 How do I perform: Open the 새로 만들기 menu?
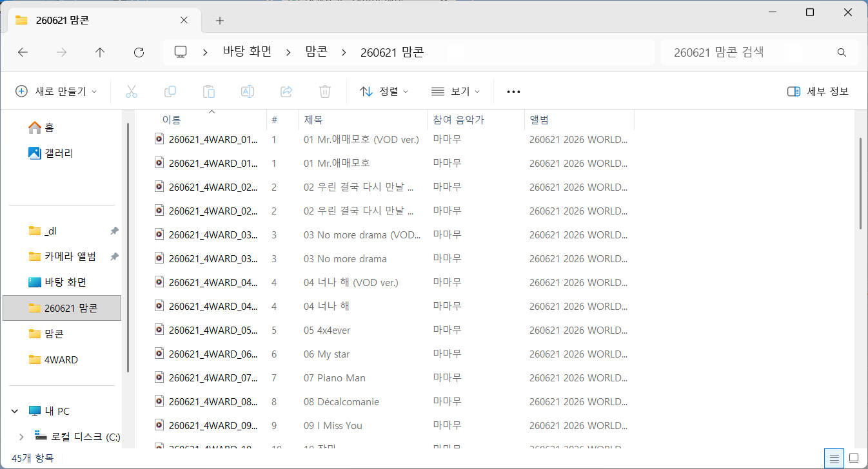click(56, 91)
